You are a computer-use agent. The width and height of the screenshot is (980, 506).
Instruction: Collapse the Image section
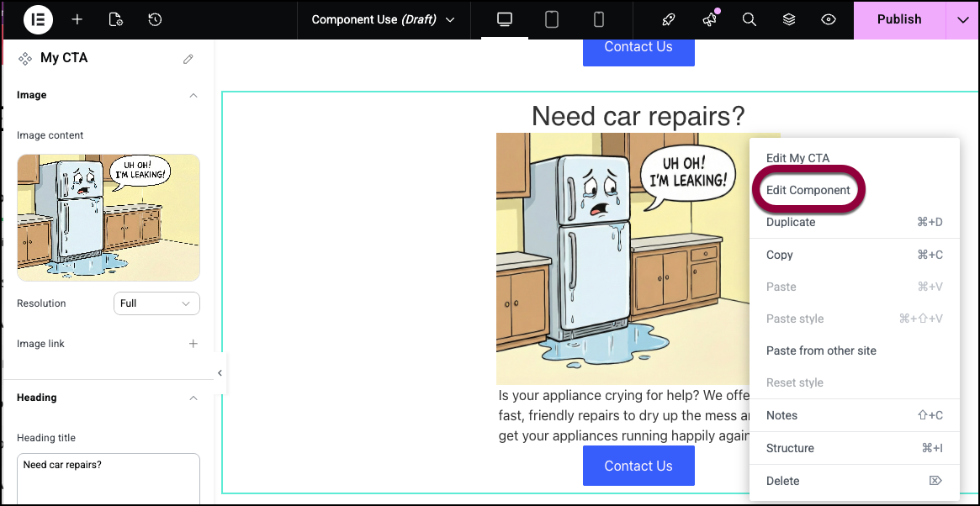point(193,96)
